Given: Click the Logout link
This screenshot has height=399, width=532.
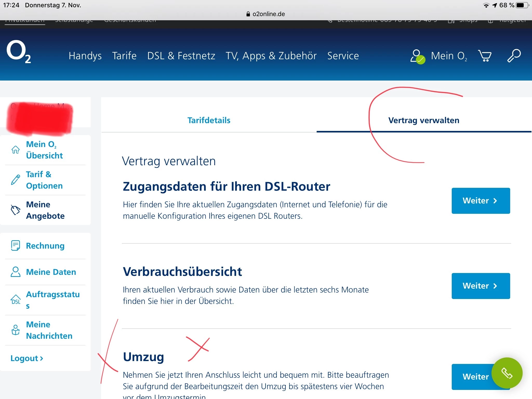Looking at the screenshot, I should coord(26,358).
